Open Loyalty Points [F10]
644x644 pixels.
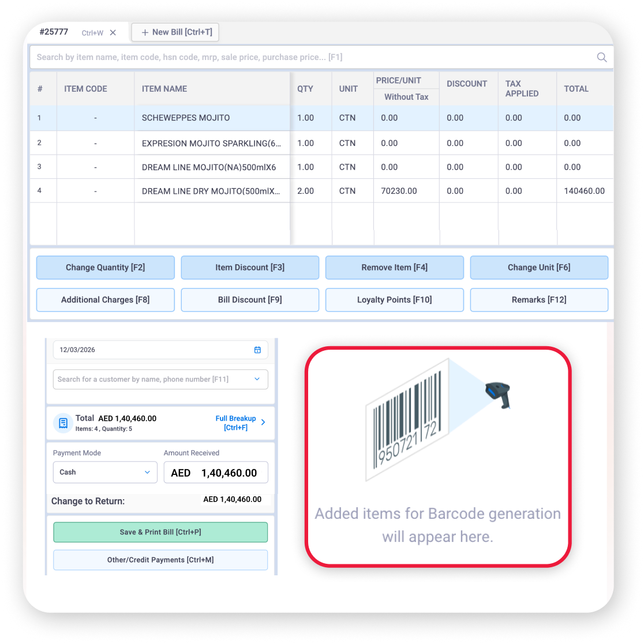(395, 300)
